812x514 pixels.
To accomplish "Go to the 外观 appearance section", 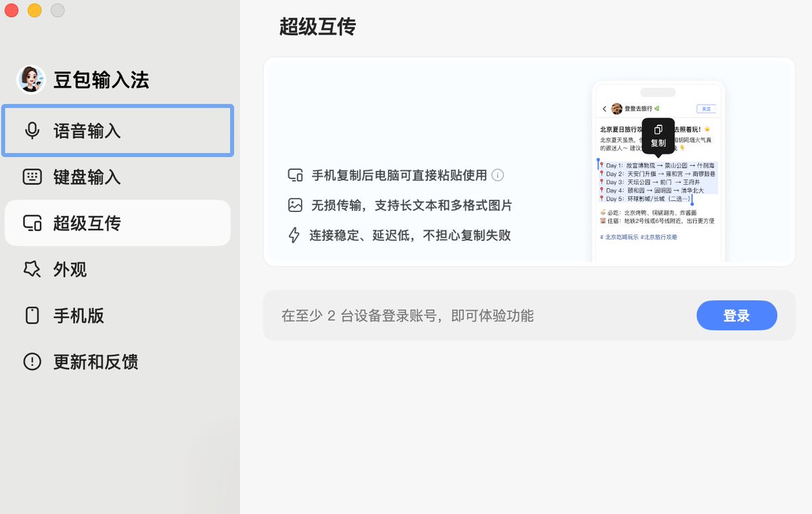I will click(118, 270).
